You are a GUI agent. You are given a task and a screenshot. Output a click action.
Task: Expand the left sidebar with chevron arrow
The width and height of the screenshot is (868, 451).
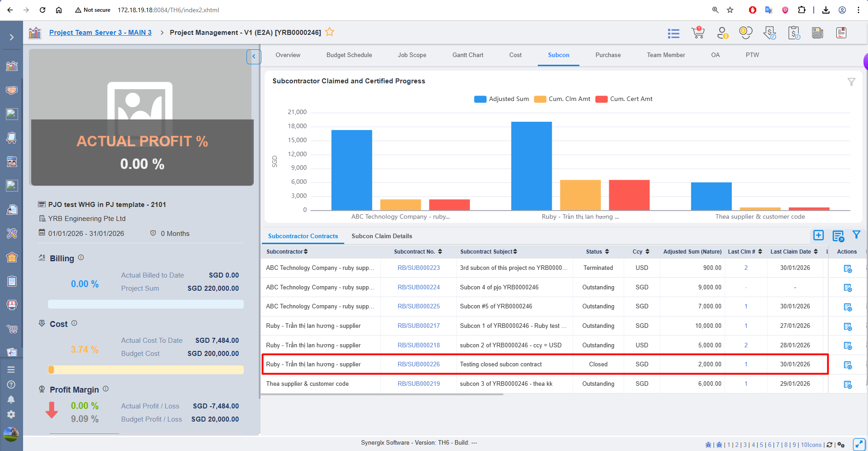pos(12,37)
